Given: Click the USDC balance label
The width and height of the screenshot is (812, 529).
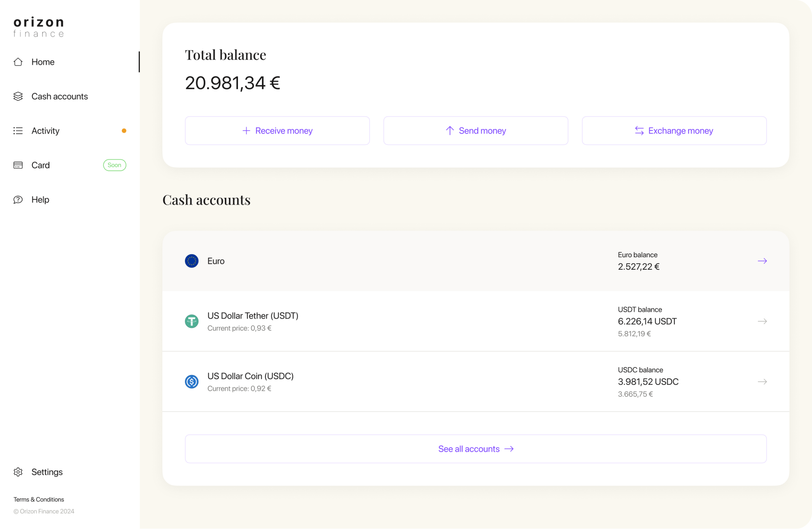Looking at the screenshot, I should tap(640, 370).
